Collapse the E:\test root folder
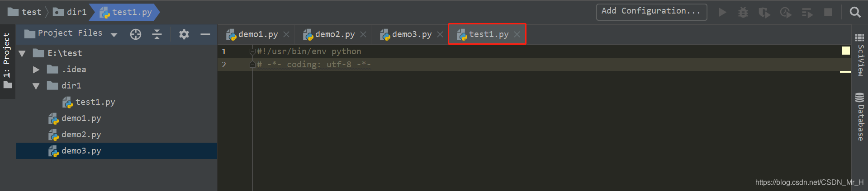Screen dimensions: 868x191 22,53
